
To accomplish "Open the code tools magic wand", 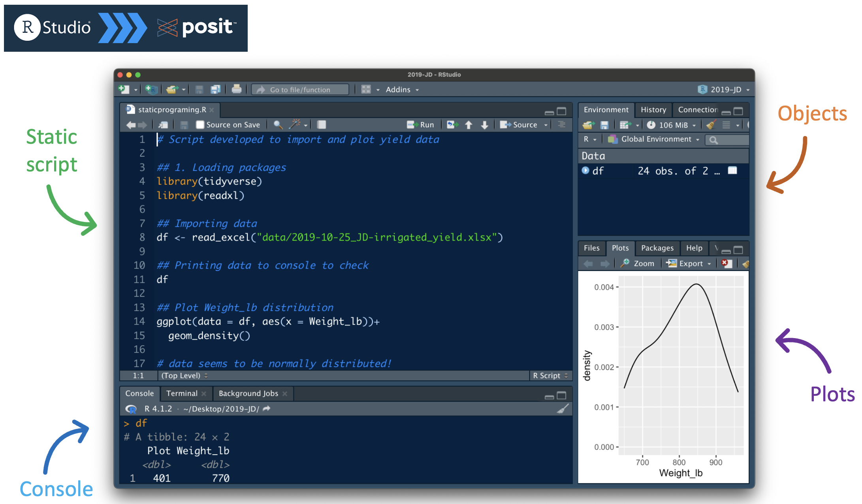I will click(295, 125).
